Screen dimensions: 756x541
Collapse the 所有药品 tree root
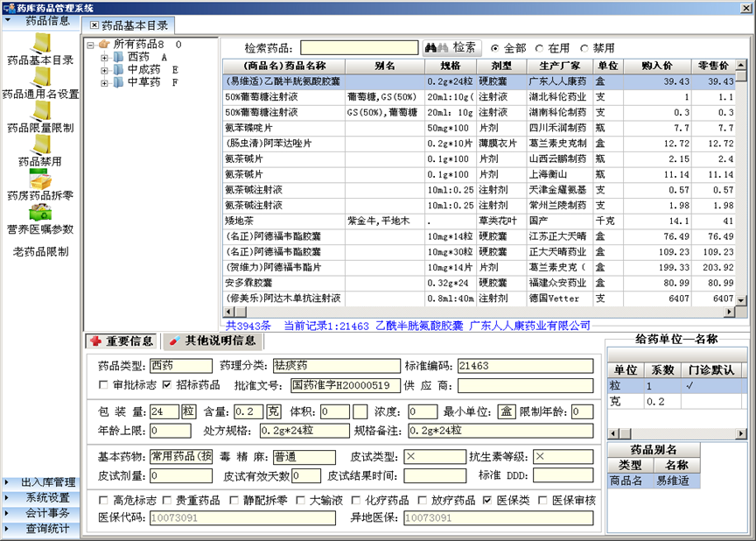click(91, 45)
